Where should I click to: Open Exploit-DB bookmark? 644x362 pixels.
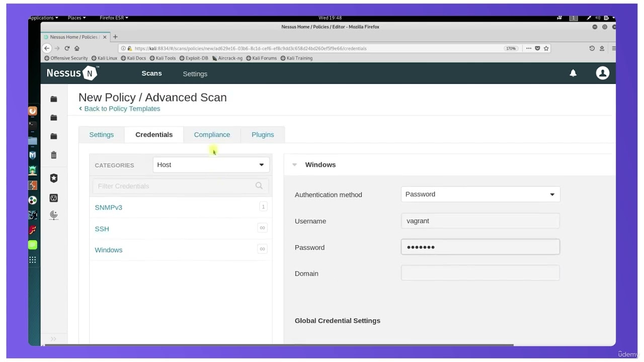194,58
